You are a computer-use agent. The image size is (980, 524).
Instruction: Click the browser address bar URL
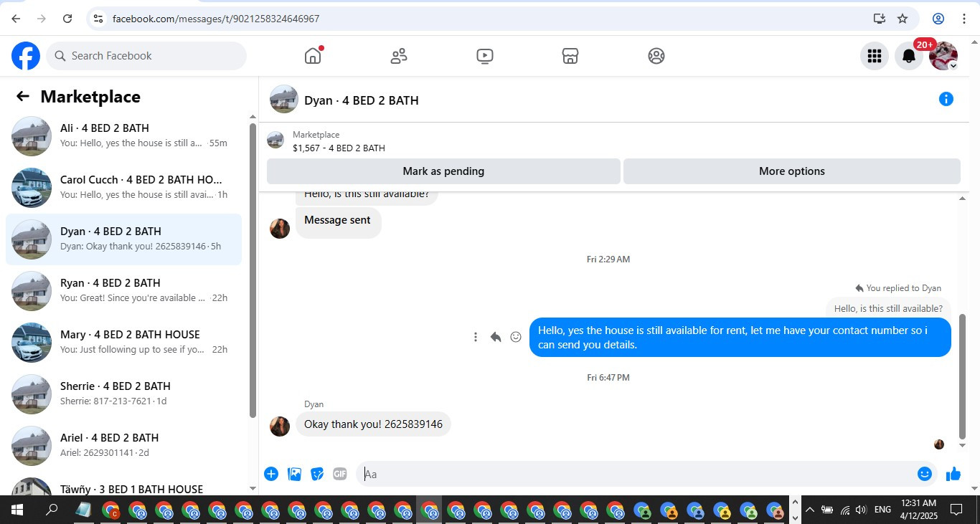tap(216, 19)
